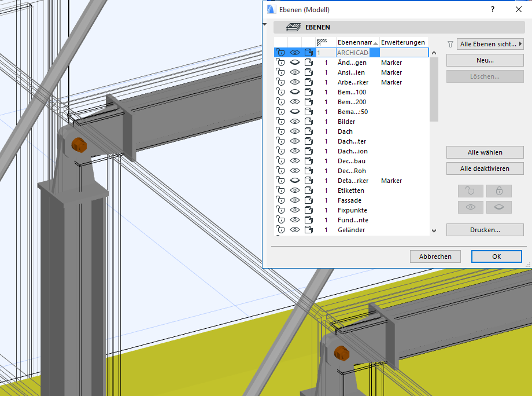The width and height of the screenshot is (532, 396).
Task: Toggle visibility of the Ansi...ien layer
Action: click(294, 72)
